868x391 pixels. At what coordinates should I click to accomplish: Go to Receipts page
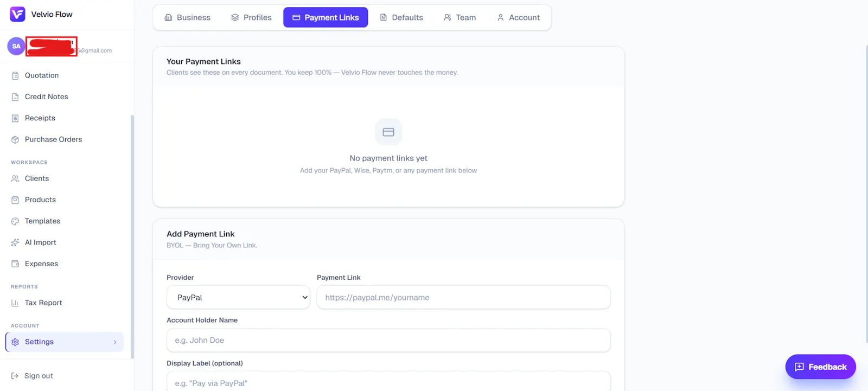click(x=65, y=118)
